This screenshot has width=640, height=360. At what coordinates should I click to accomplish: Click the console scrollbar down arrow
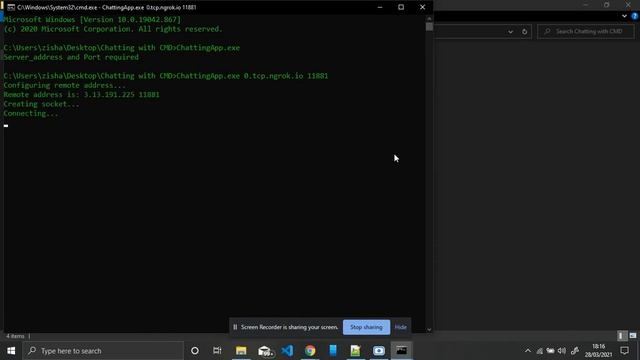coord(429,329)
